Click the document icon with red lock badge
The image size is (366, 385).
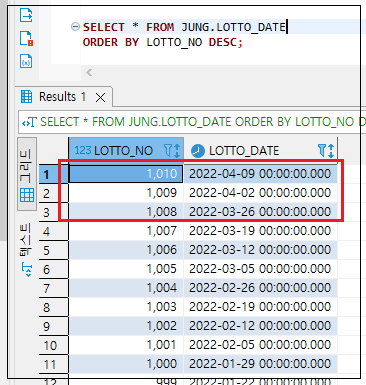click(26, 38)
